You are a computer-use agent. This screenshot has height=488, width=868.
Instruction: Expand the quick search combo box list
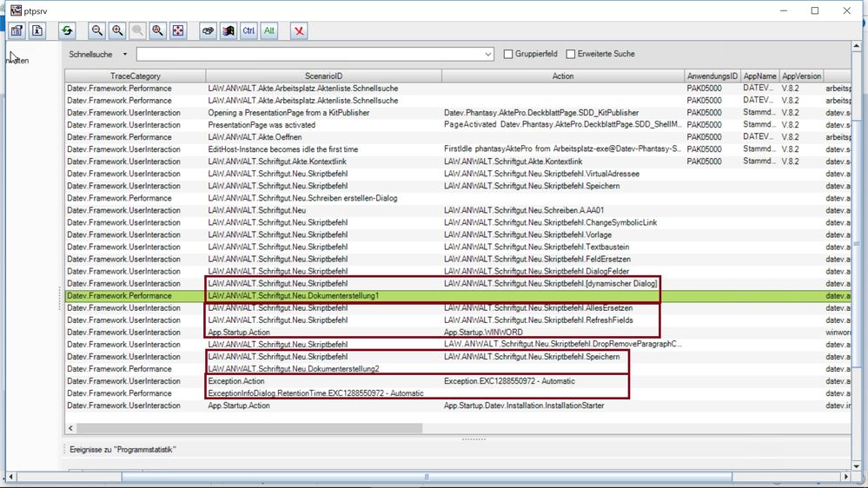click(x=488, y=55)
